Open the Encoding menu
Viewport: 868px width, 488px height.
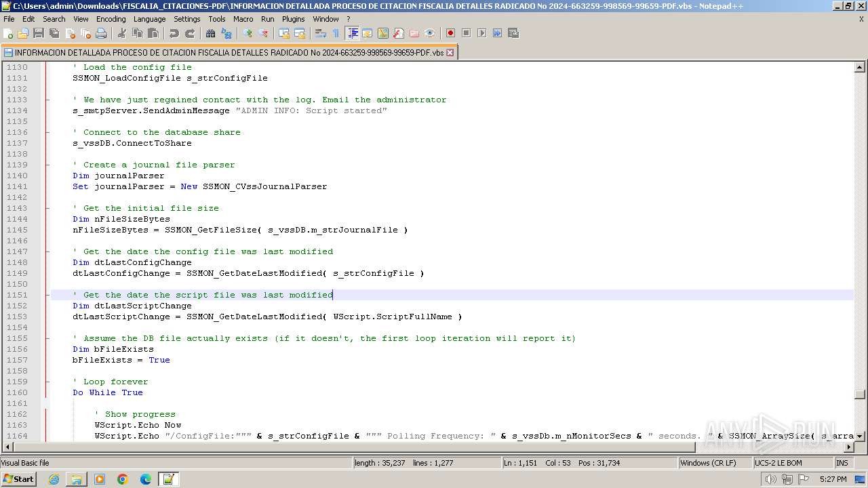point(111,19)
